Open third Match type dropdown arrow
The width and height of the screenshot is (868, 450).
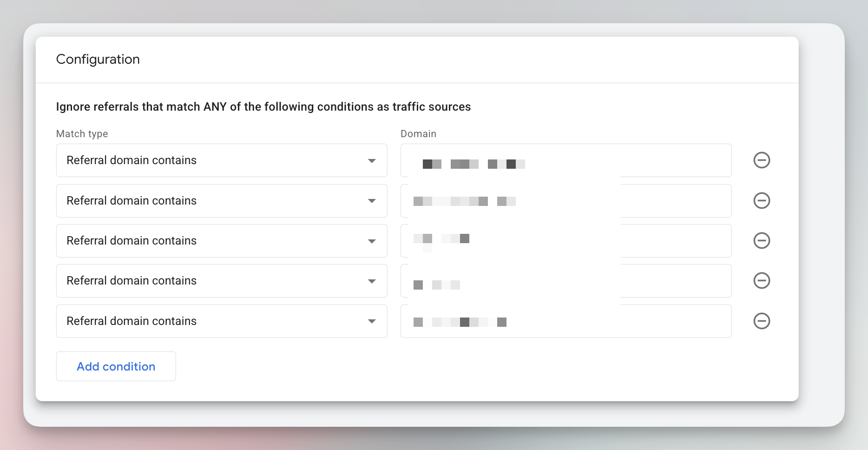(x=372, y=241)
